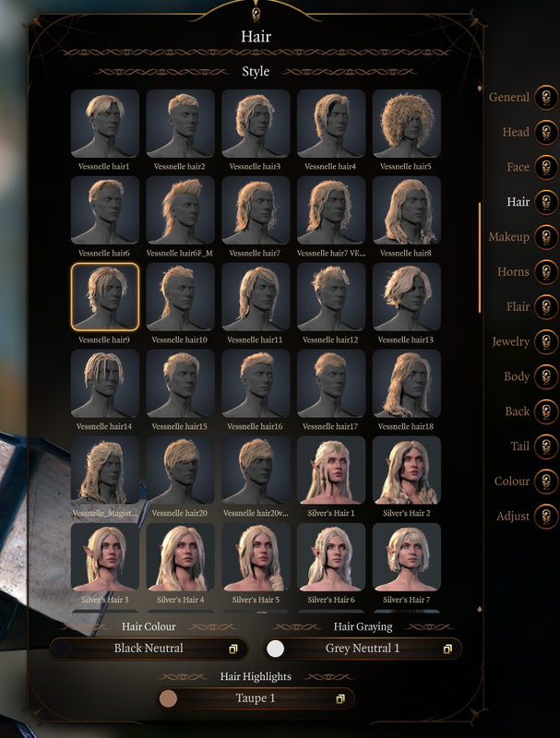Choose the Vessnelle hair1 style
Image resolution: width=560 pixels, height=738 pixels.
105,124
